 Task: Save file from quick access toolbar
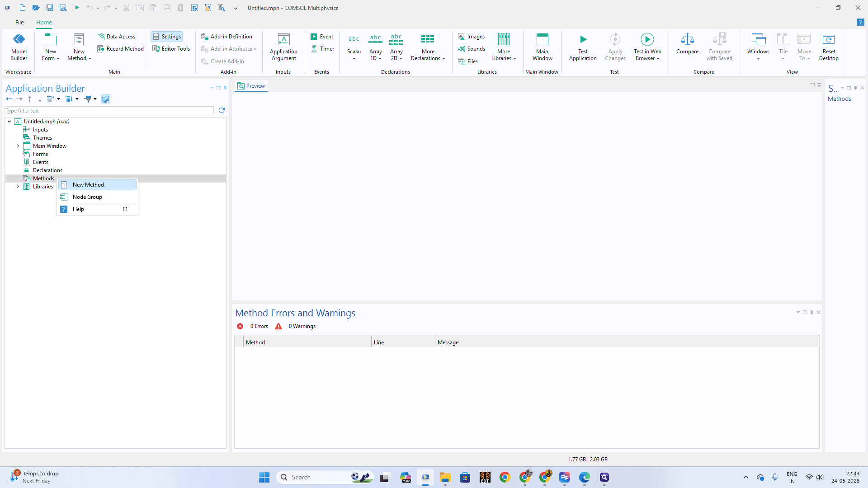point(50,8)
